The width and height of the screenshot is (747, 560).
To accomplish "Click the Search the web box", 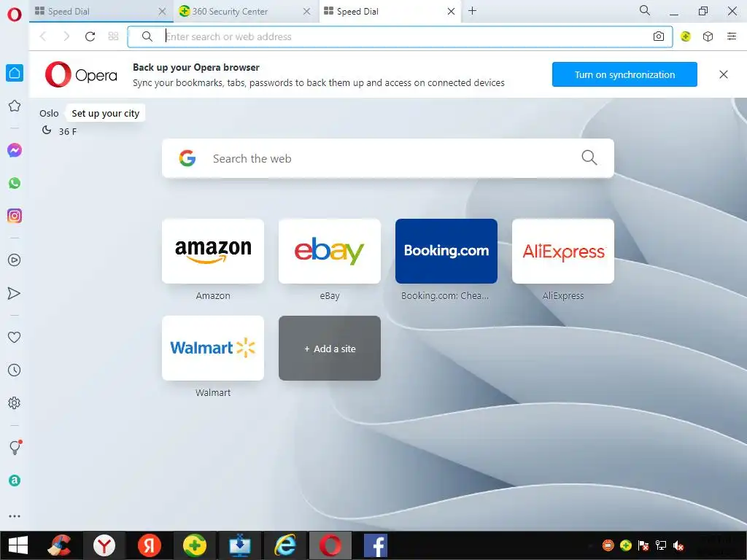I will coord(388,158).
